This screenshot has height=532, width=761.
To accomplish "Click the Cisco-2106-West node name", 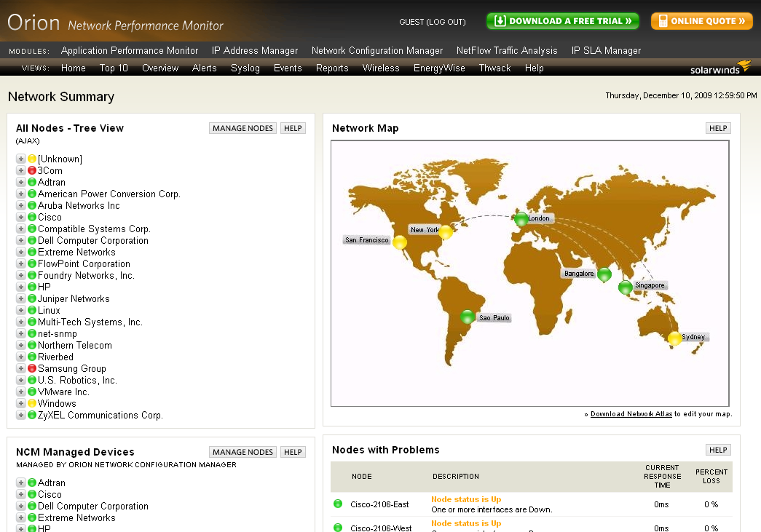I will pos(381,528).
